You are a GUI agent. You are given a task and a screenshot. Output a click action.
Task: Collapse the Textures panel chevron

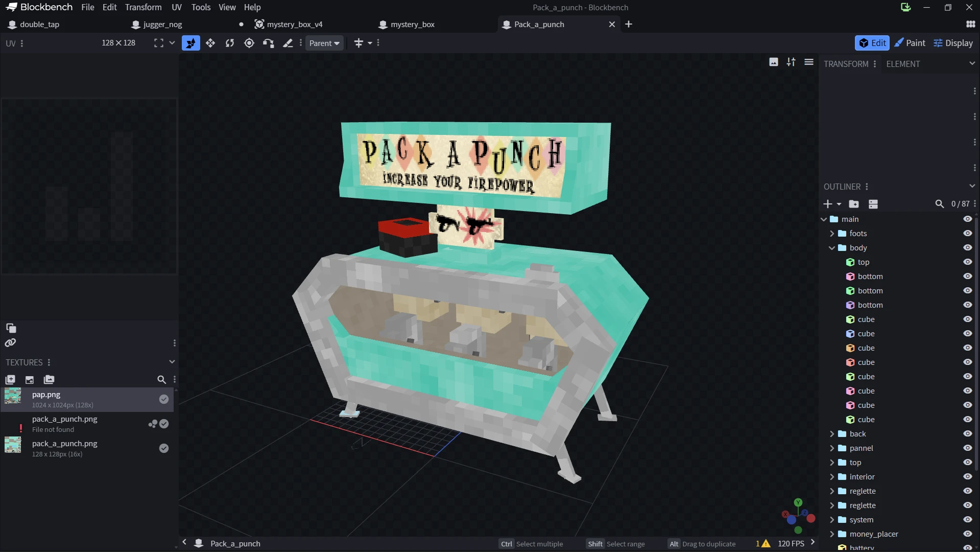172,362
